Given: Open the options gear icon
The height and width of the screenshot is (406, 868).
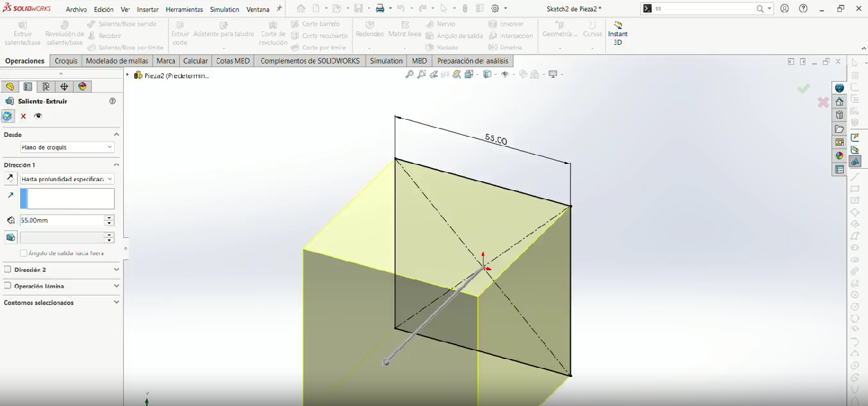Looking at the screenshot, I should pyautogui.click(x=495, y=9).
